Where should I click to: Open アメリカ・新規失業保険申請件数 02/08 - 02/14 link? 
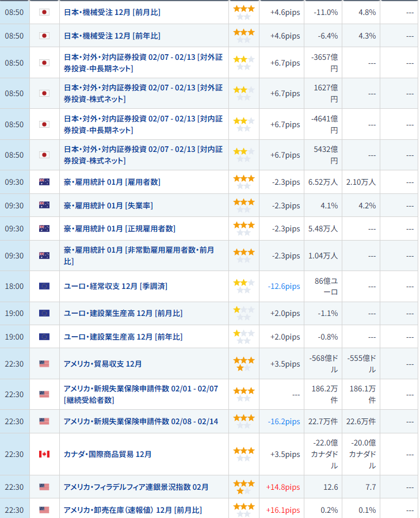click(x=141, y=421)
